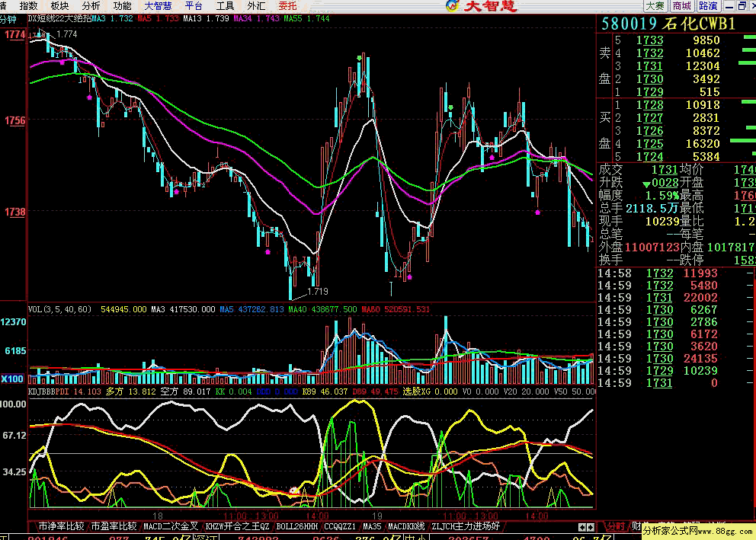756x540 pixels.
Task: Open the 指数 menu
Action: coord(28,6)
